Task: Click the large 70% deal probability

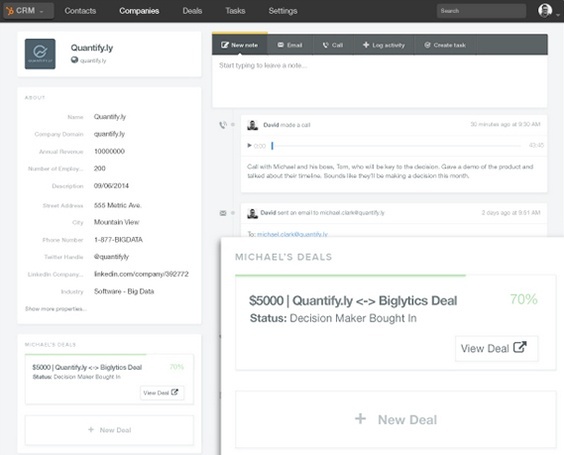Action: (x=523, y=299)
